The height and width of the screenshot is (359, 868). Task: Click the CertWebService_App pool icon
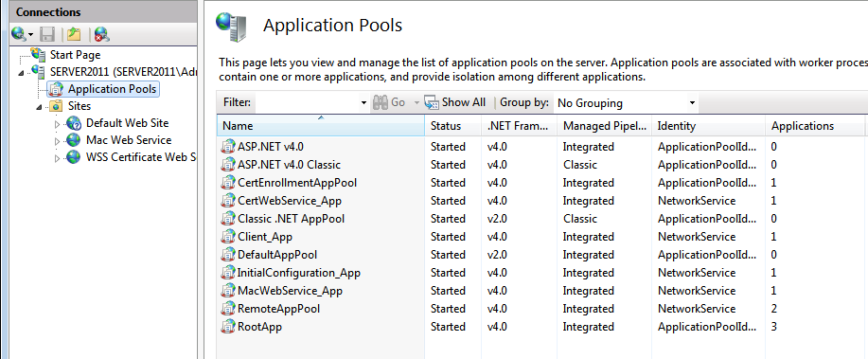228,201
